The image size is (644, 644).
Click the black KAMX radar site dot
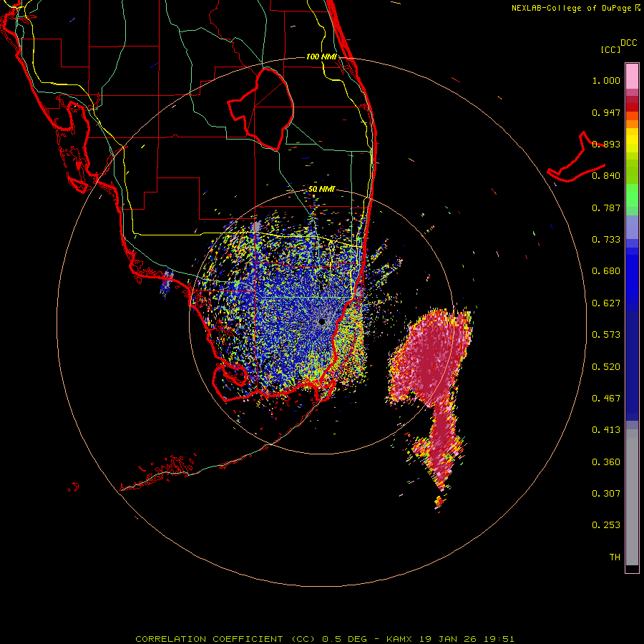(x=321, y=321)
